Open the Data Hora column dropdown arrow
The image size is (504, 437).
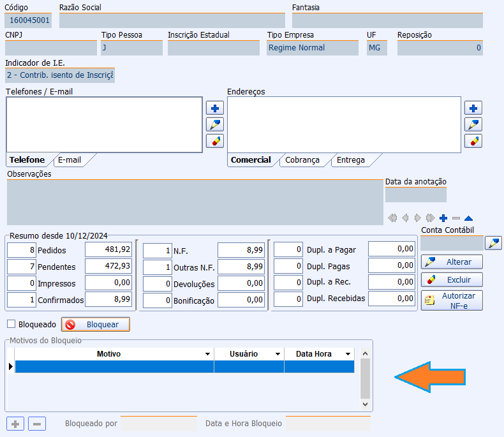tap(348, 354)
